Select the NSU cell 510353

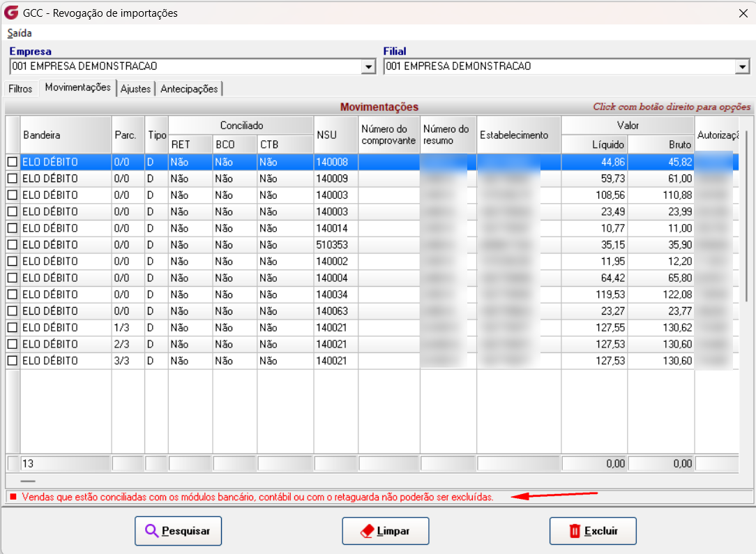click(x=335, y=245)
